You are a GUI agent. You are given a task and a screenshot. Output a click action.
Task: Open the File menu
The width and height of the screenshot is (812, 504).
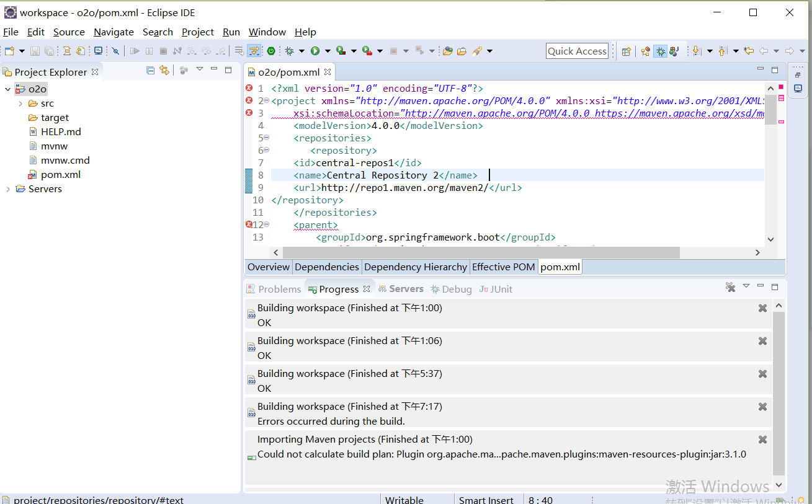click(11, 32)
